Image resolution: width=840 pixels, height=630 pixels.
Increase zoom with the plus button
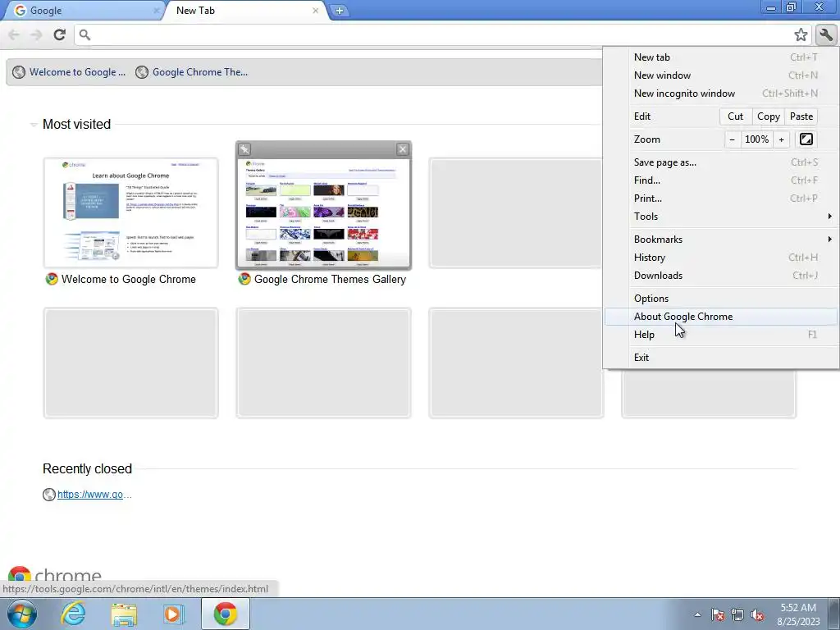(x=781, y=139)
